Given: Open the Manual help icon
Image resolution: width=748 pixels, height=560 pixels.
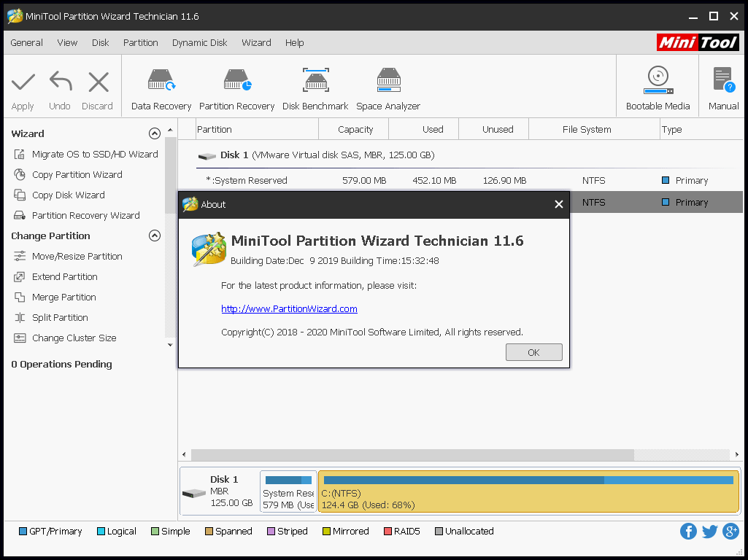Looking at the screenshot, I should click(x=724, y=79).
